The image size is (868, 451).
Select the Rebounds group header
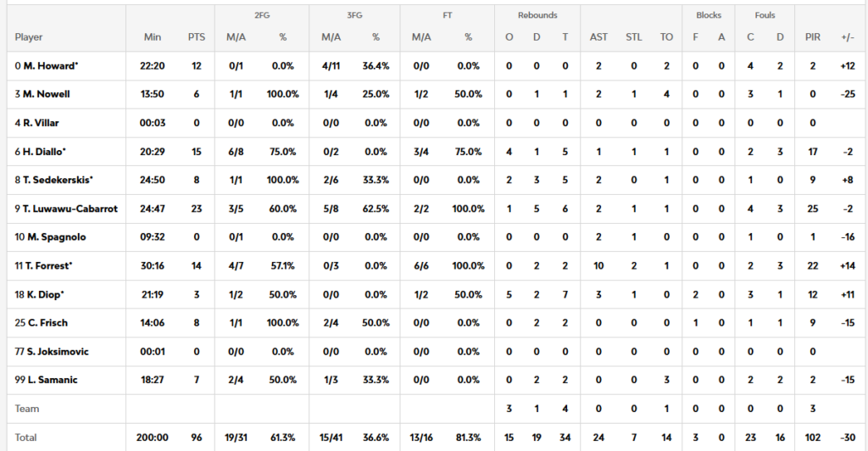point(537,15)
